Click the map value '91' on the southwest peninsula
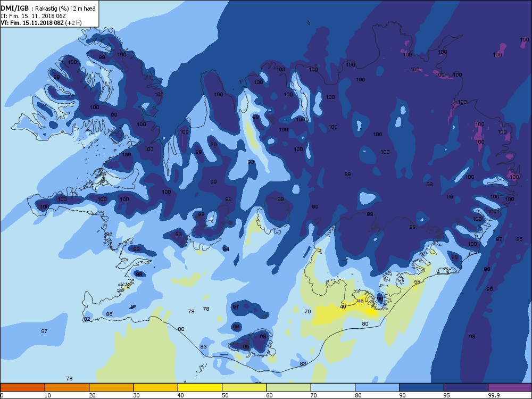This screenshot has width=532, height=399. tap(134, 307)
